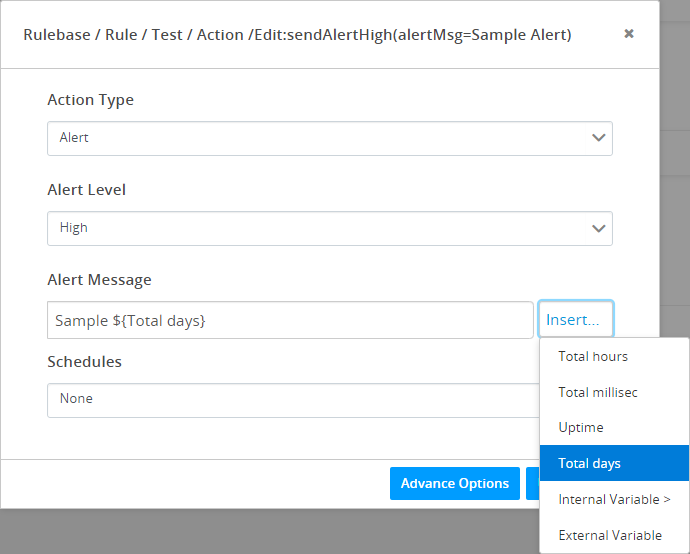Open the Internal Variable submenu

pyautogui.click(x=614, y=499)
